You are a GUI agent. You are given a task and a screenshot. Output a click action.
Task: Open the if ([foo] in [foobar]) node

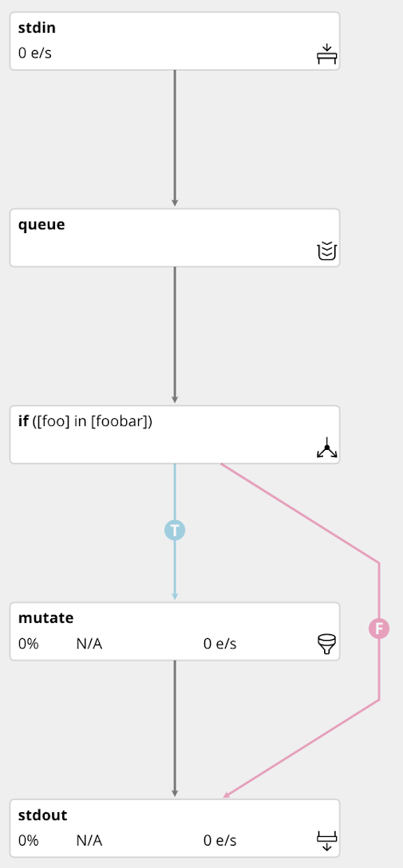175,435
